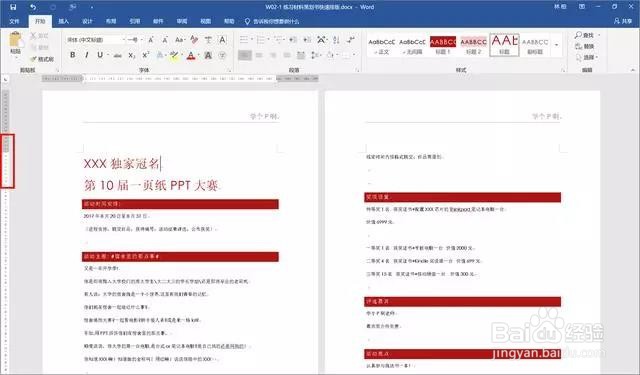Click Replace in the Editing group
Image resolution: width=640 pixels, height=375 pixels.
coord(584,47)
